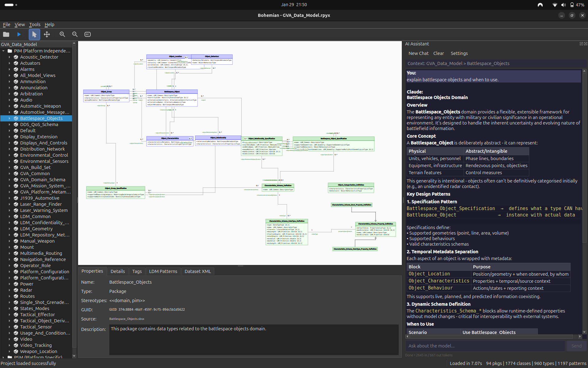Click the Ask about the model input
The width and height of the screenshot is (588, 368).
[485, 346]
